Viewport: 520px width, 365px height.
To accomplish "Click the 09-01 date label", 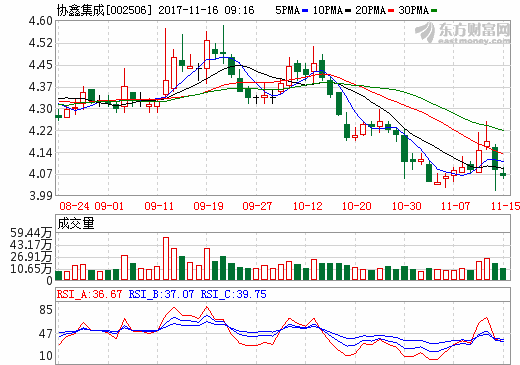I will [109, 206].
